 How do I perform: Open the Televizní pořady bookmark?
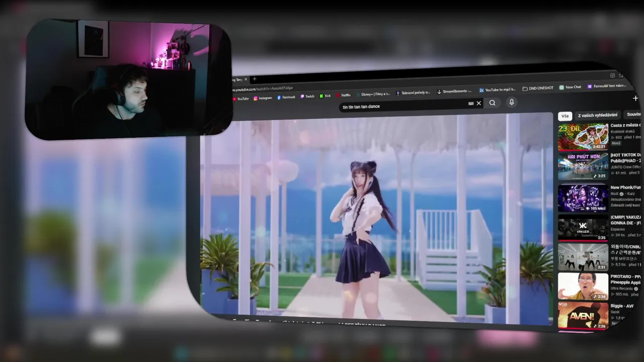point(413,93)
